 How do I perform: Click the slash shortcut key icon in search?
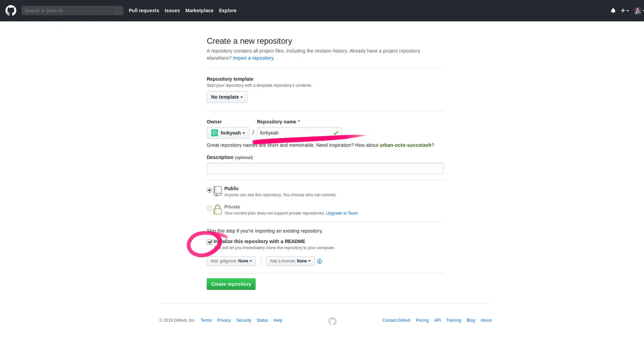[x=118, y=10]
